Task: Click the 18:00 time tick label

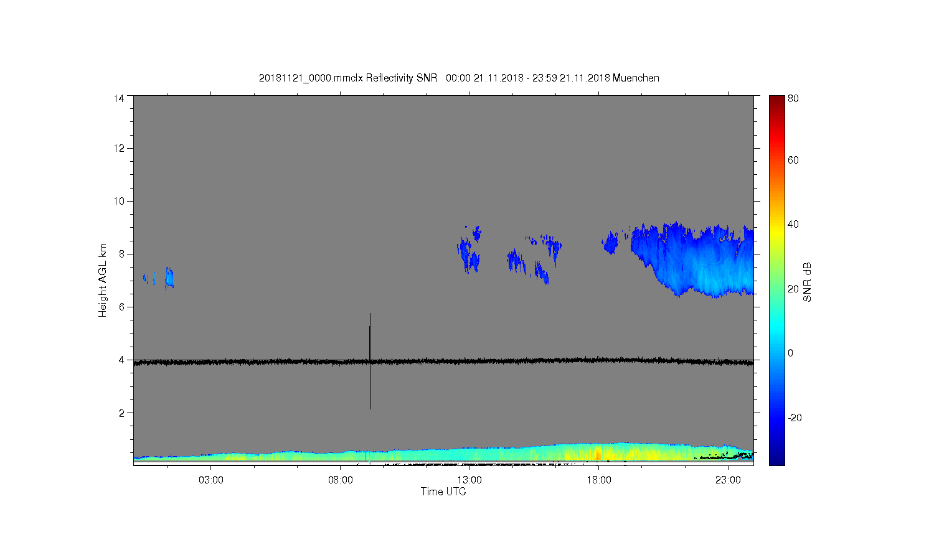Action: click(x=599, y=480)
